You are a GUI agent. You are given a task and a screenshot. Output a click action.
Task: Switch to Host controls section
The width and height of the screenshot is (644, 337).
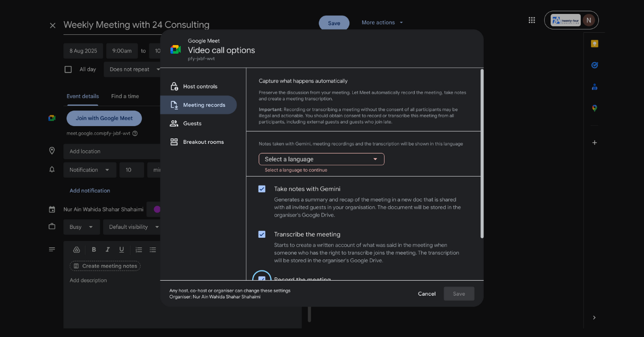200,86
